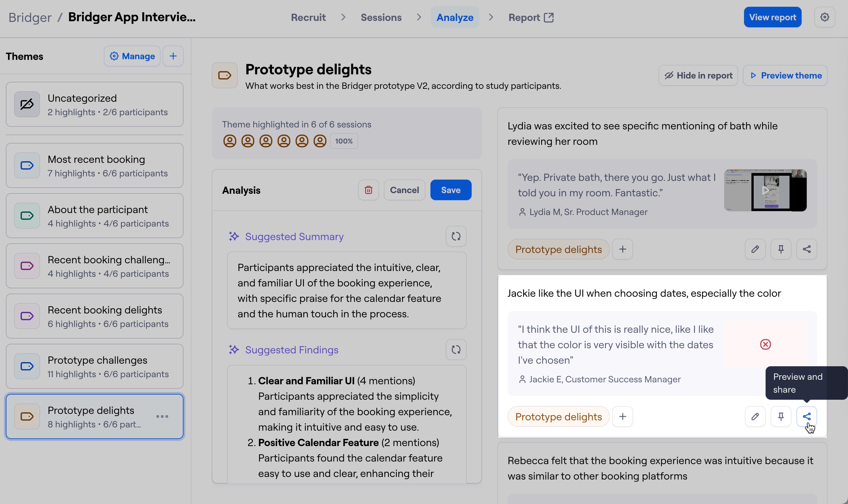Viewport: 848px width, 504px height.
Task: Click the Preview theme button
Action: [x=785, y=75]
